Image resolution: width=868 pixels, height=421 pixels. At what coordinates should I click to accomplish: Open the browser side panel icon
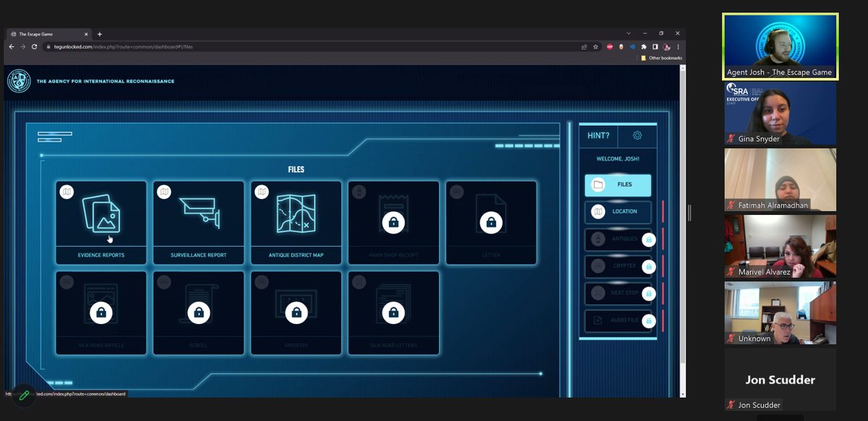[x=656, y=46]
